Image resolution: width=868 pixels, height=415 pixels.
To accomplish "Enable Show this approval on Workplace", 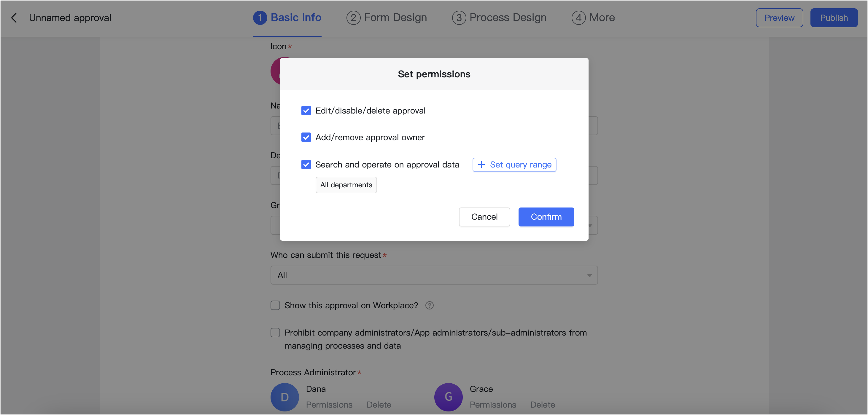I will [x=275, y=305].
